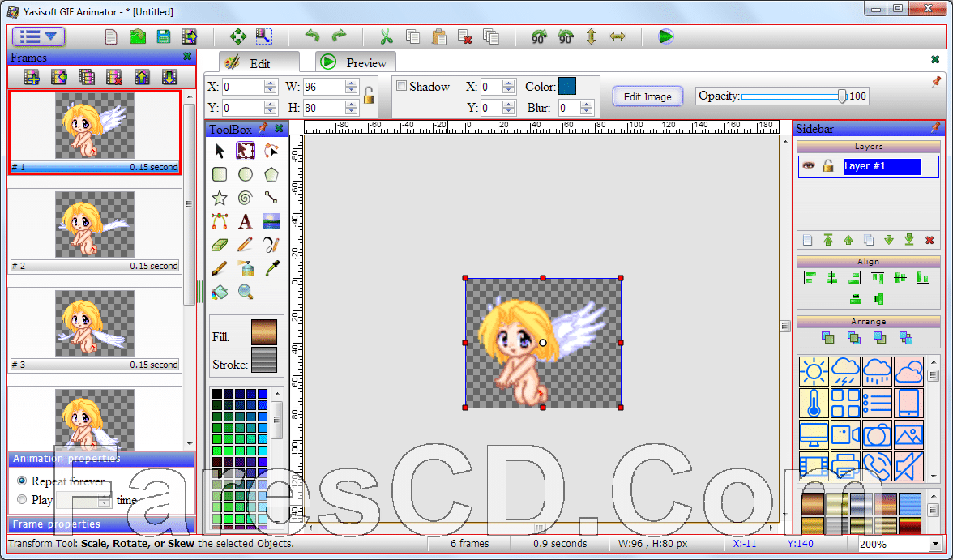Select the Star shape tool
The height and width of the screenshot is (560, 953).
click(x=220, y=198)
